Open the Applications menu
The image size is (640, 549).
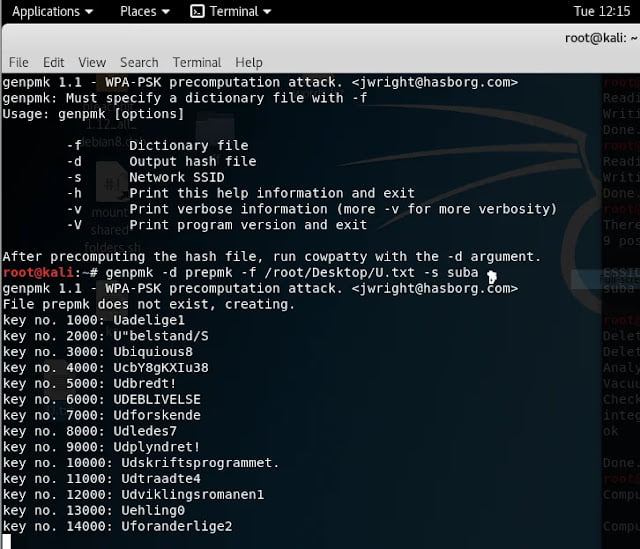point(52,11)
